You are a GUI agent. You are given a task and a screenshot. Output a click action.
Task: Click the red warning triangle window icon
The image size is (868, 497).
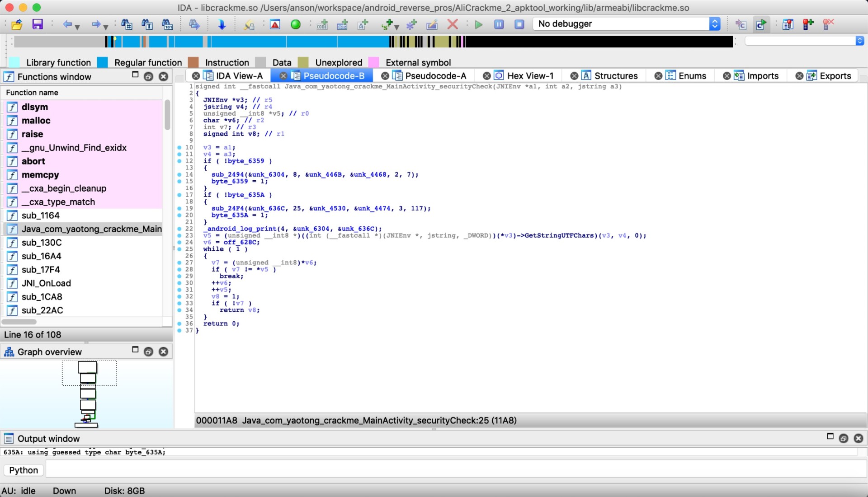(275, 24)
